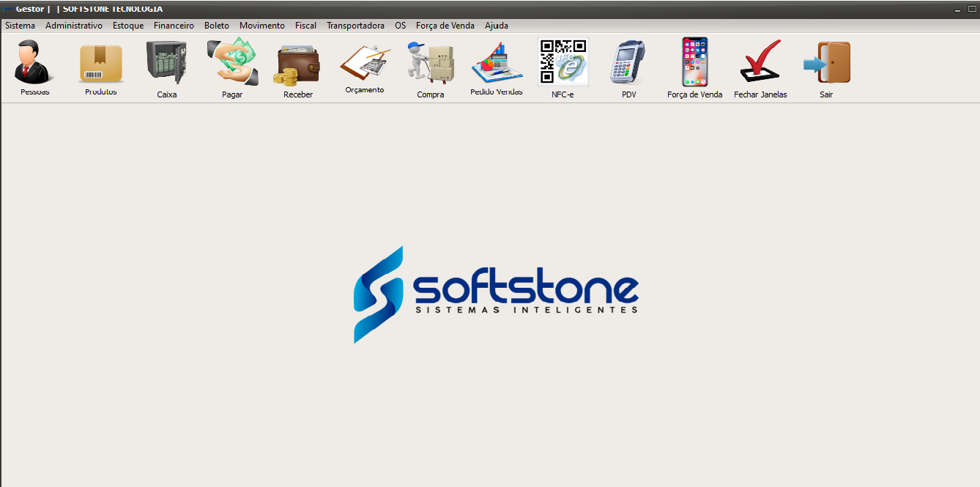980x487 pixels.
Task: Launch the Orçamento clipboard icon
Action: (364, 64)
